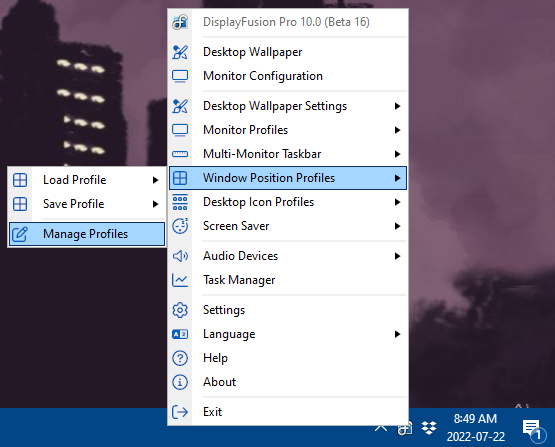Click the Audio Devices speaker icon
This screenshot has height=447, width=555.
point(180,256)
